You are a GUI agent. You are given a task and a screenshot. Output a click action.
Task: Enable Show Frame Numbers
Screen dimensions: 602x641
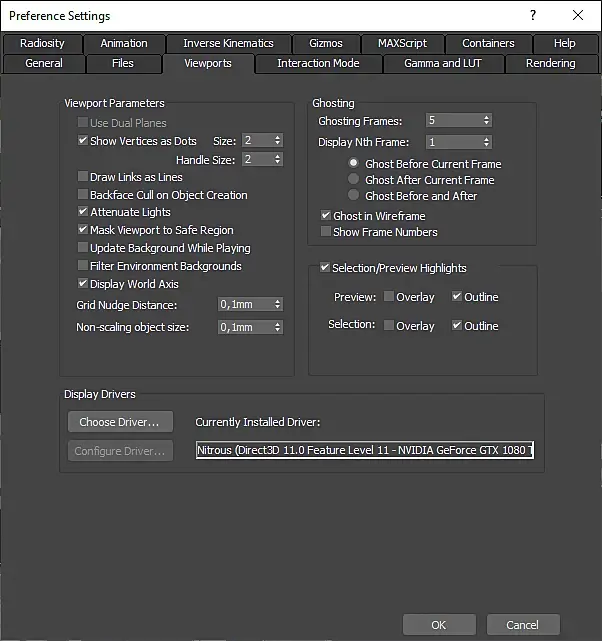pos(326,231)
